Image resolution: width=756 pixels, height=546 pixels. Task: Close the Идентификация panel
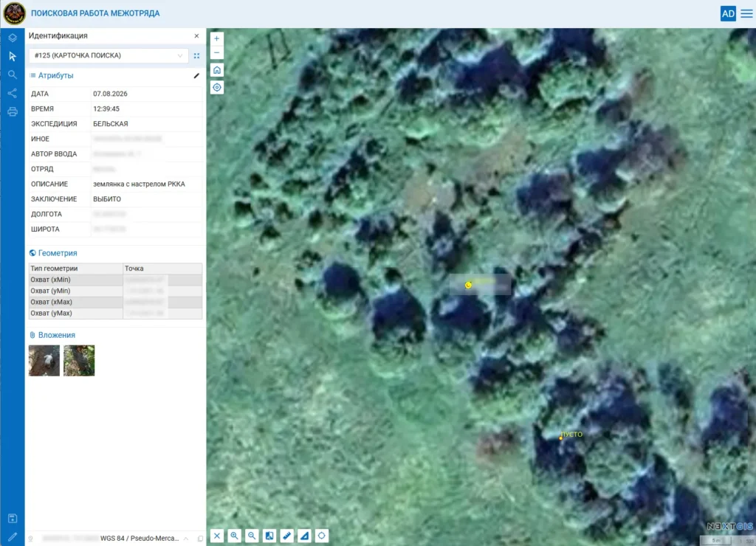[196, 35]
